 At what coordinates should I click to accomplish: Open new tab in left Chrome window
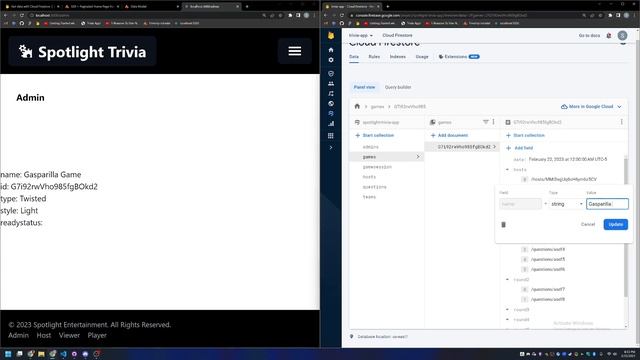247,7
